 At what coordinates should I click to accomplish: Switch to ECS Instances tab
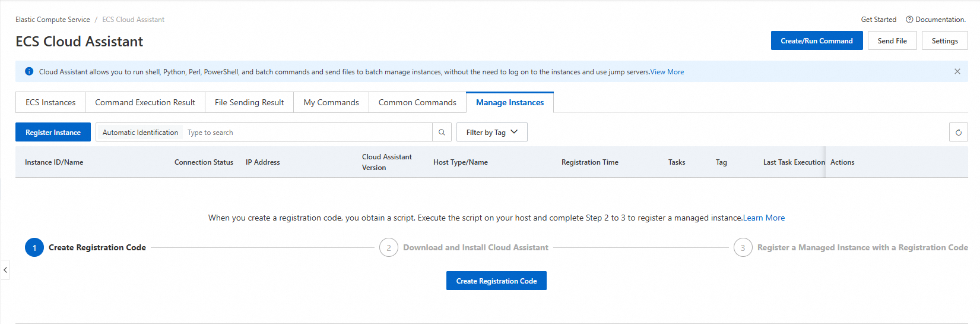[50, 102]
